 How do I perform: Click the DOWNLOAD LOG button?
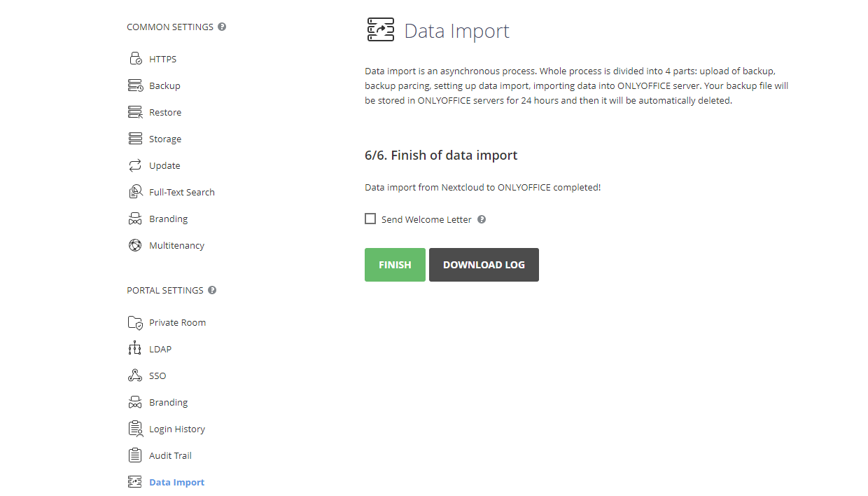click(484, 265)
